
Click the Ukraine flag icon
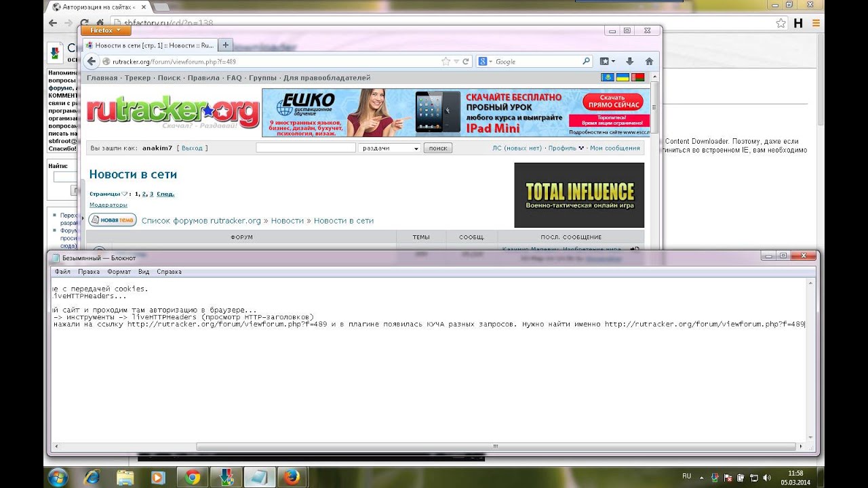622,78
